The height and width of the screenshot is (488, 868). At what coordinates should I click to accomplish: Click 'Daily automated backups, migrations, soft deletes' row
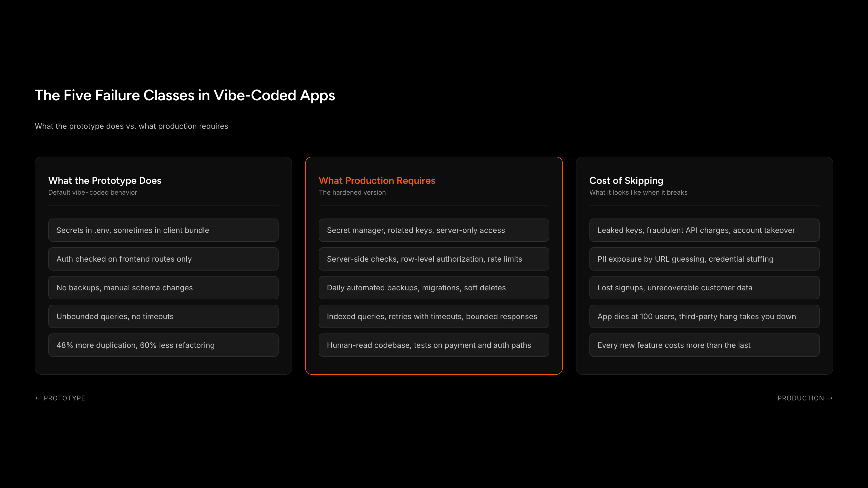coord(434,288)
